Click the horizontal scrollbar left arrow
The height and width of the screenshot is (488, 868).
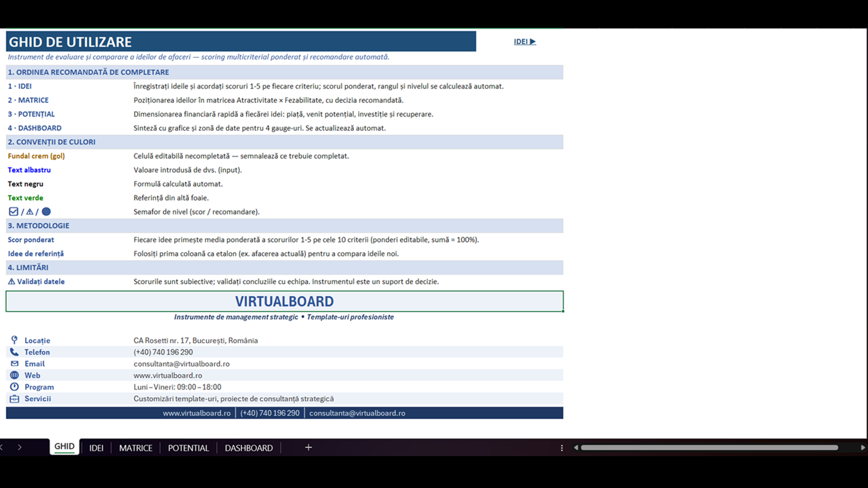(576, 447)
